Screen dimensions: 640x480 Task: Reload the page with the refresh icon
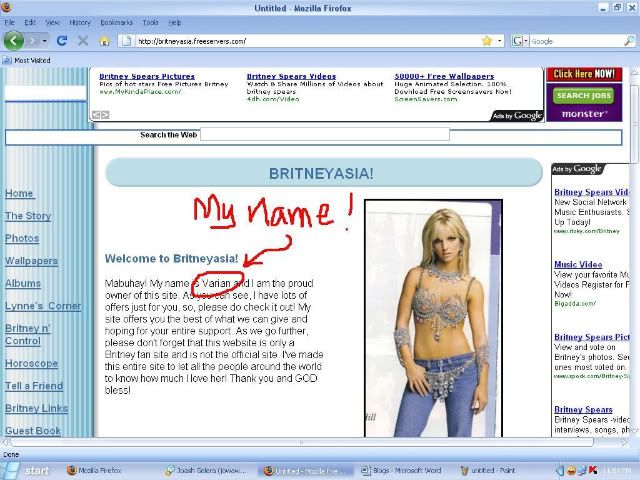tap(62, 40)
